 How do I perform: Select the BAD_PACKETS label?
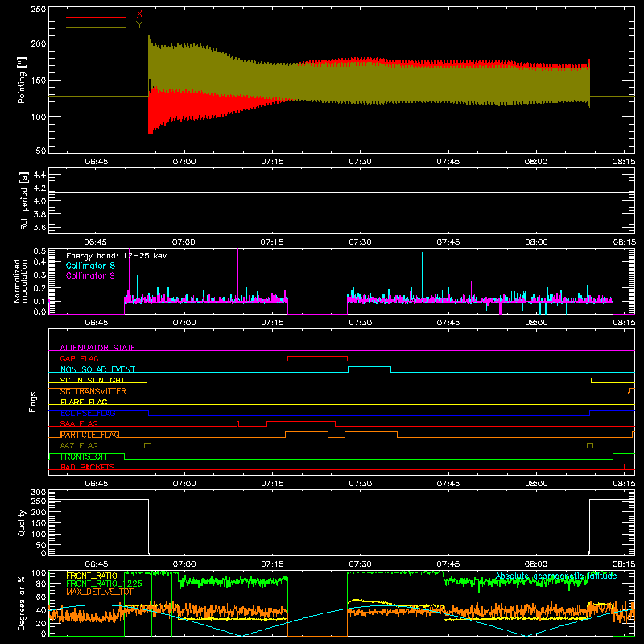coord(88,467)
